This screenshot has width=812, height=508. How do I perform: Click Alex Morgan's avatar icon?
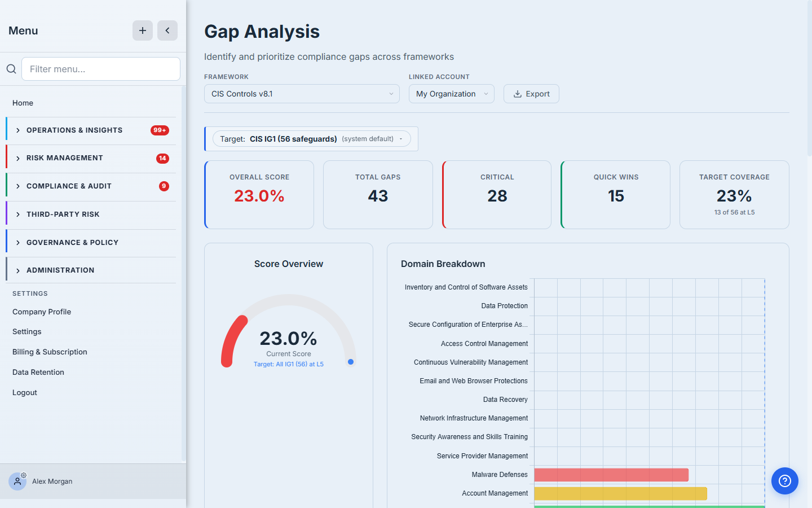coord(17,481)
